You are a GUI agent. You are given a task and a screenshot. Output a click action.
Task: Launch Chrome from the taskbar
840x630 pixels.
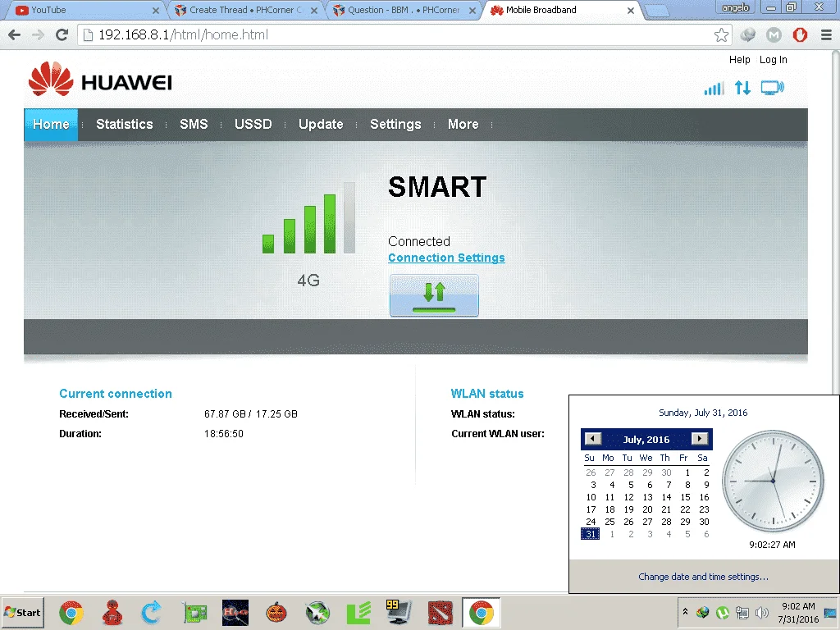71,613
